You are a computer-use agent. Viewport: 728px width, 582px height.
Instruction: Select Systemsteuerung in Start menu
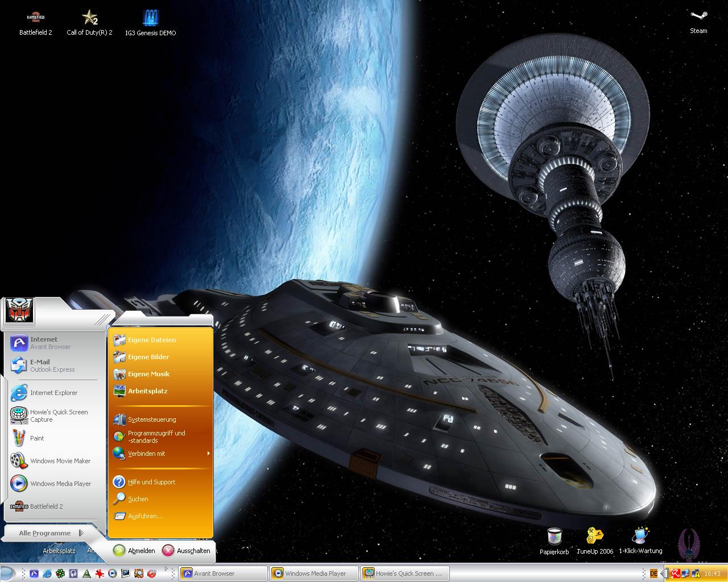[x=151, y=419]
